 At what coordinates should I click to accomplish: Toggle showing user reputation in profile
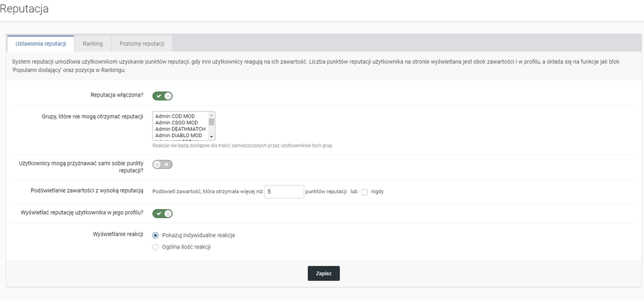pyautogui.click(x=162, y=214)
